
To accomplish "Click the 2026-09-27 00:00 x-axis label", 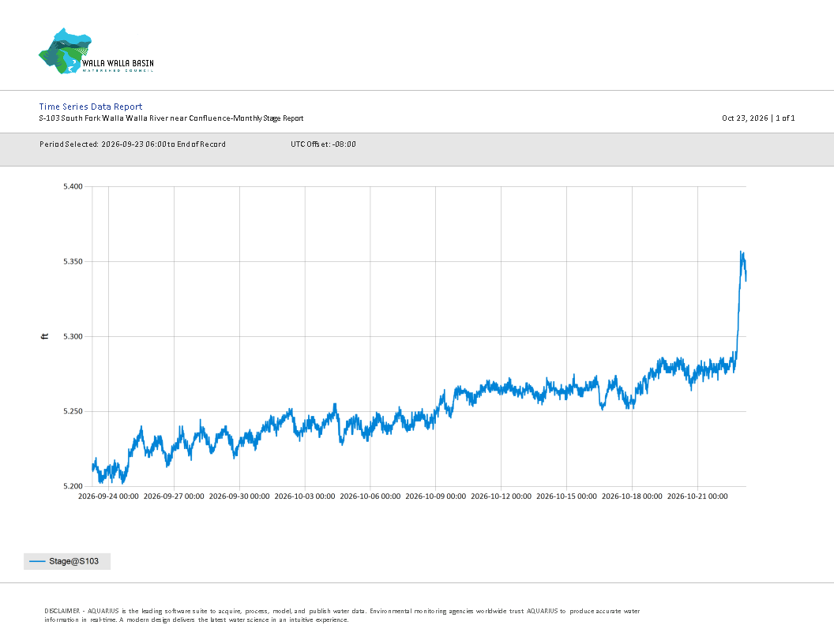I will [174, 496].
